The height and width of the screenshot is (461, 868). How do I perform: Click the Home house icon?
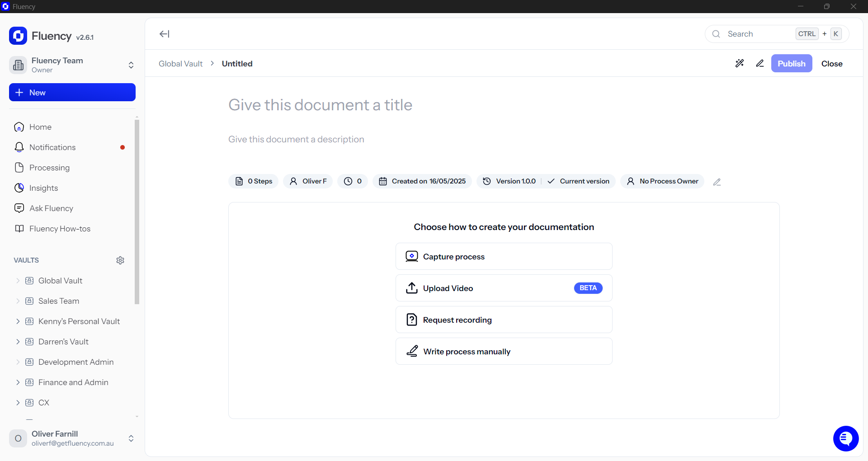pyautogui.click(x=19, y=127)
